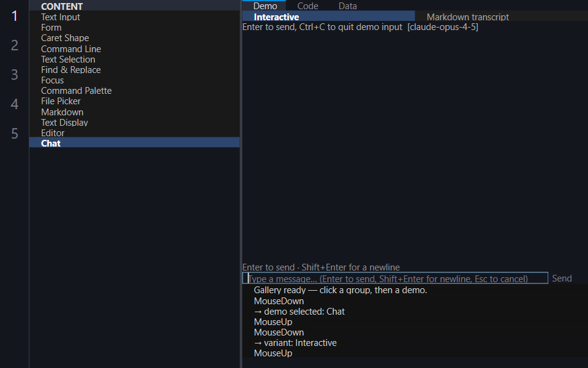This screenshot has height=368, width=588.
Task: Open the Text Display demo
Action: pyautogui.click(x=134, y=123)
